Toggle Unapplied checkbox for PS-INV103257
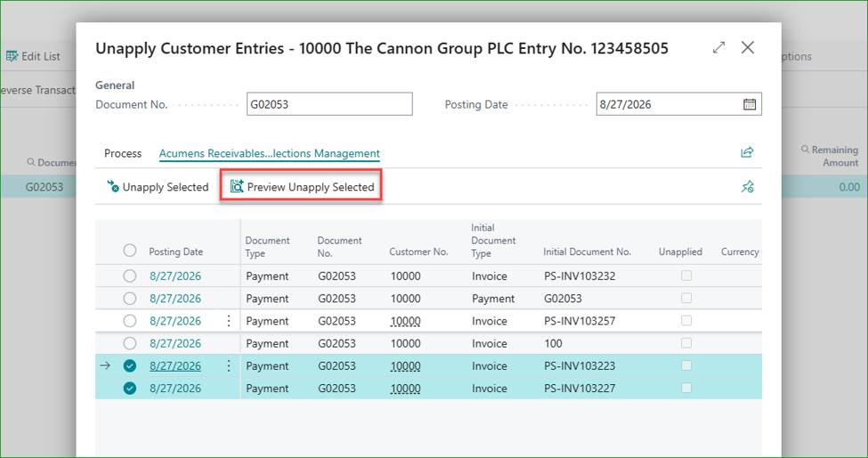Screen dimensions: 868x458 [685, 320]
